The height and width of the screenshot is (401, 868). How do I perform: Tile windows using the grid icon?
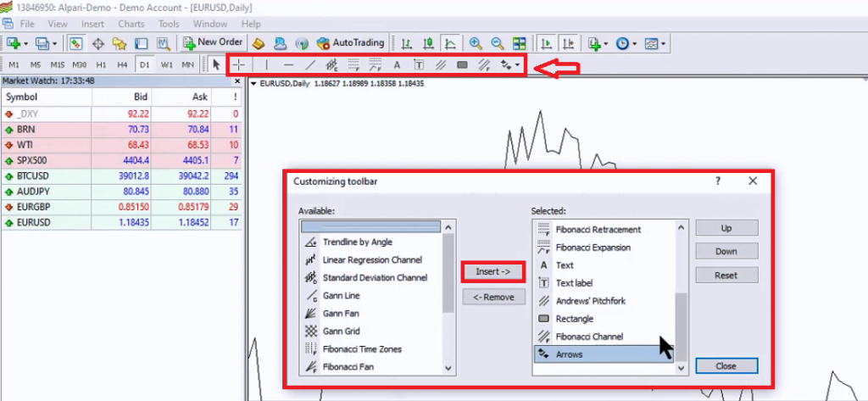519,43
